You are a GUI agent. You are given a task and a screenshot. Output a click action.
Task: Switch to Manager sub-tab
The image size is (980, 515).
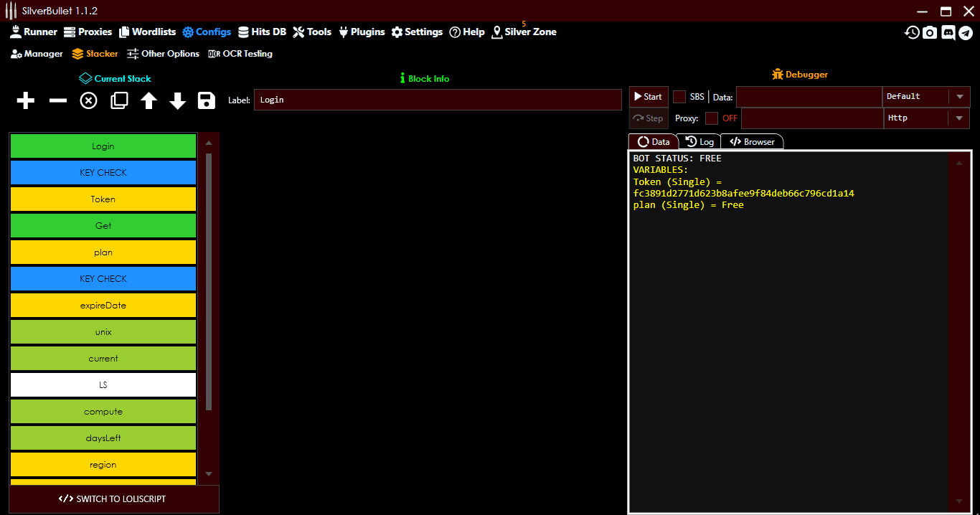tap(37, 54)
